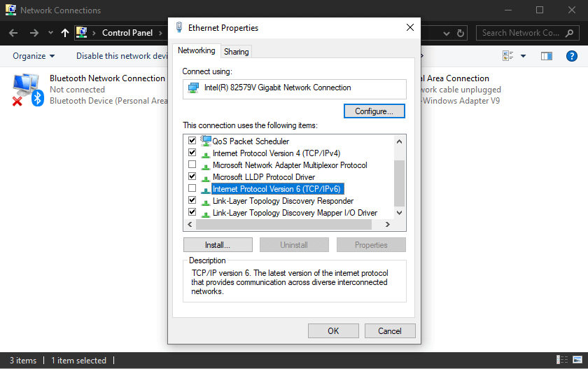Viewport: 588px width, 369px height.
Task: Click the Ethernet Properties title icon
Action: [x=179, y=27]
